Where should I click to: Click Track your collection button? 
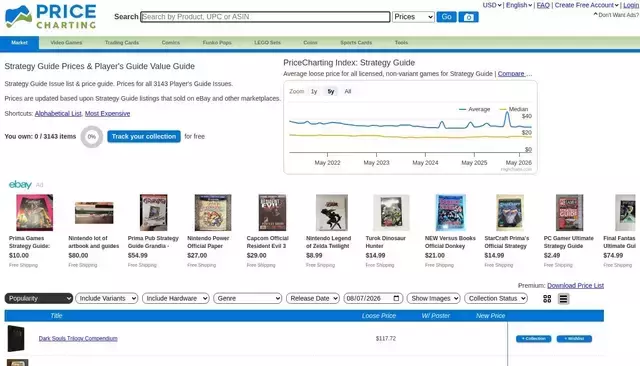[144, 136]
